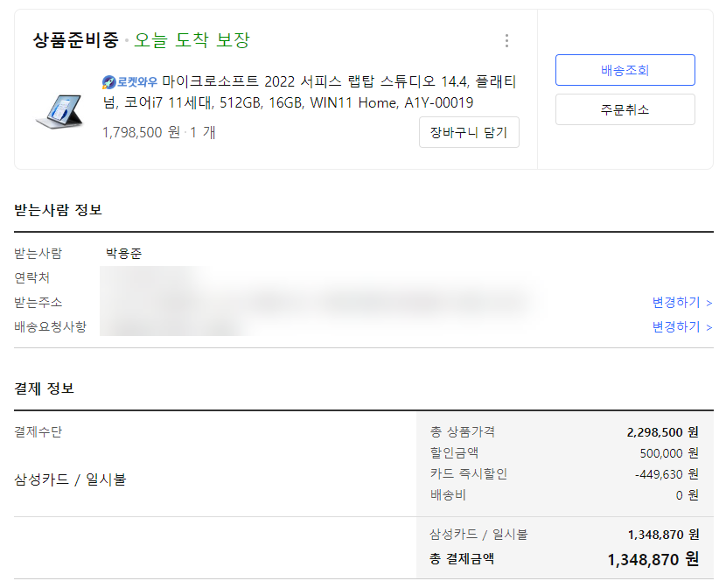Viewport: 726px width, 588px height.
Task: Open the Surface Laptop Studio product thumbnail
Action: pyautogui.click(x=59, y=111)
